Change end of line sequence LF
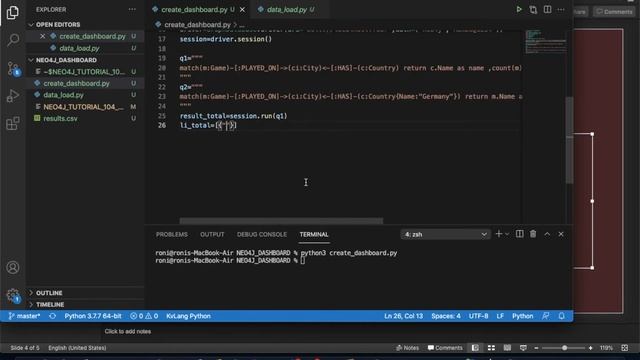640x360 pixels. tap(500, 316)
